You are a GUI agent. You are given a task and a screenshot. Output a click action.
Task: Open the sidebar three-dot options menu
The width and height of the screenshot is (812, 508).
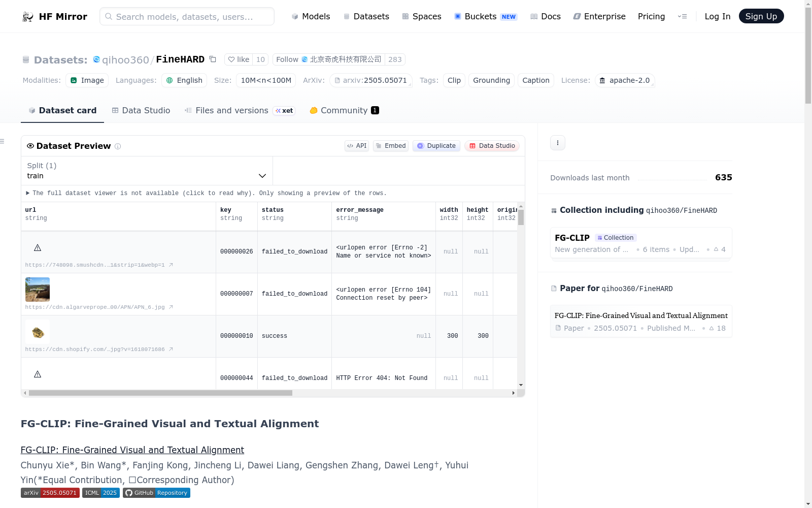558,143
